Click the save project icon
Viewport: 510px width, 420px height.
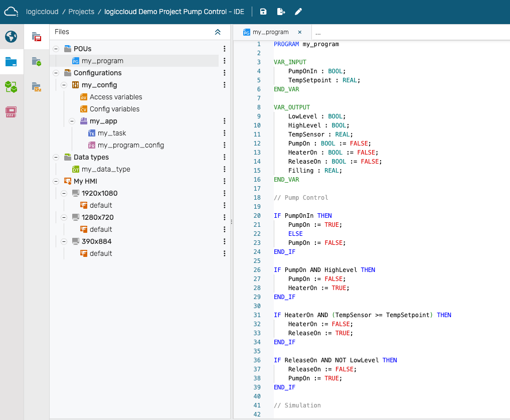click(263, 12)
